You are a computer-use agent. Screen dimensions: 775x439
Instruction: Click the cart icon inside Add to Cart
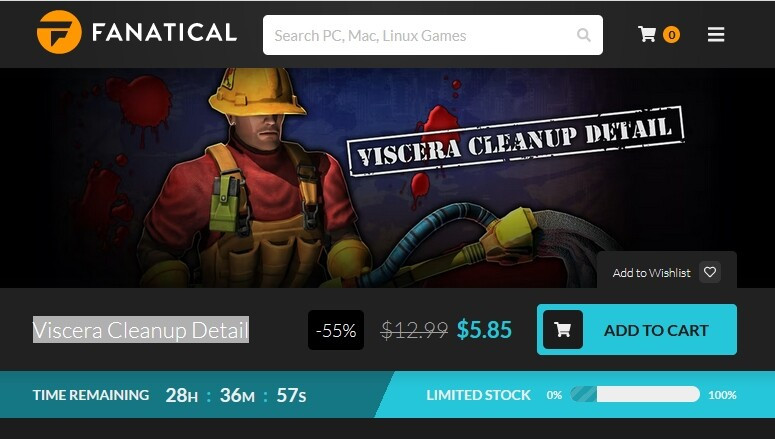coord(562,330)
